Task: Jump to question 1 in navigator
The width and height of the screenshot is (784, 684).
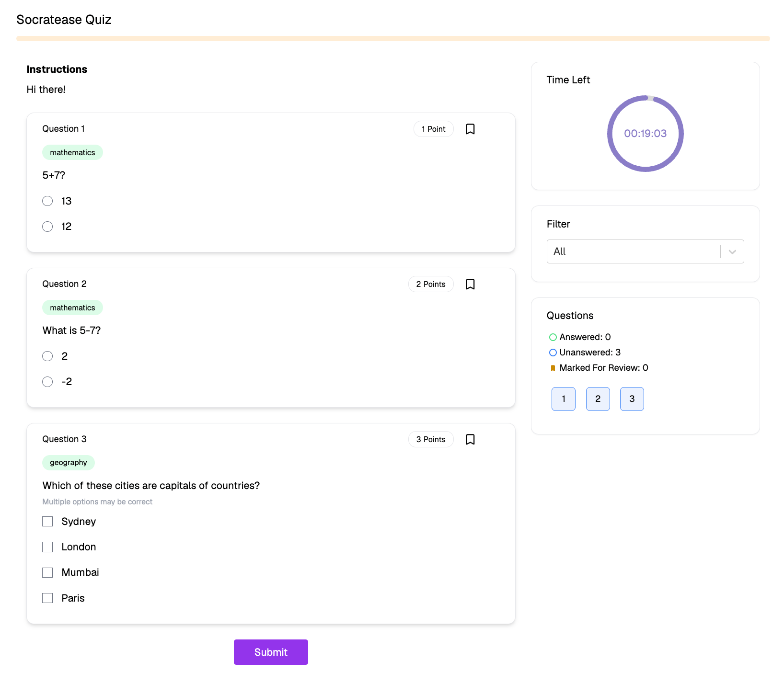Action: [564, 399]
